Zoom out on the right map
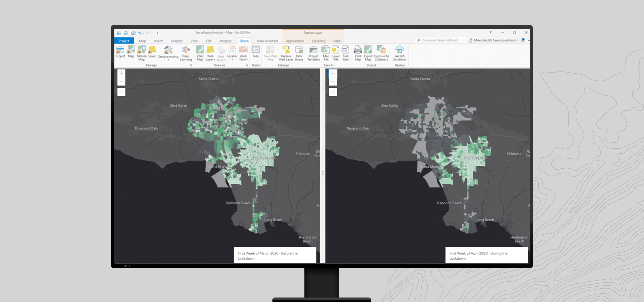 pyautogui.click(x=333, y=81)
